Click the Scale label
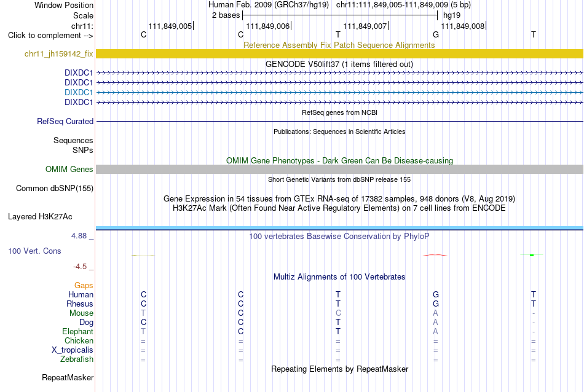This screenshot has height=392, width=584. click(x=83, y=15)
